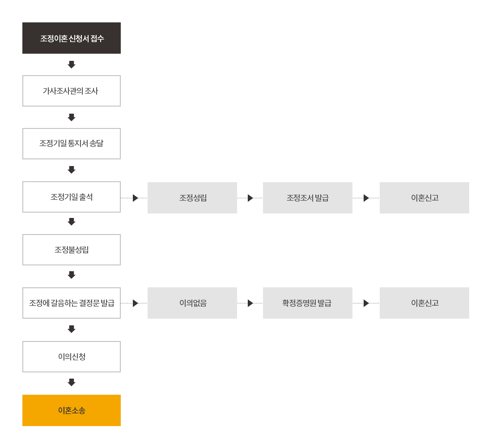Click the 이혼신고 box after 조정조서 발급
The width and height of the screenshot is (492, 448).
(x=424, y=198)
